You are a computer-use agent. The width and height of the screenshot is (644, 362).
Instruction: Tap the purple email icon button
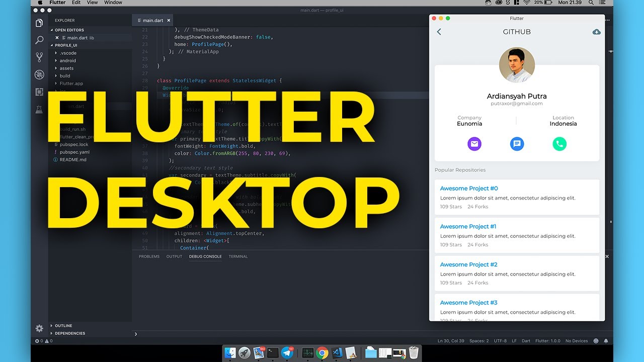[x=474, y=144]
